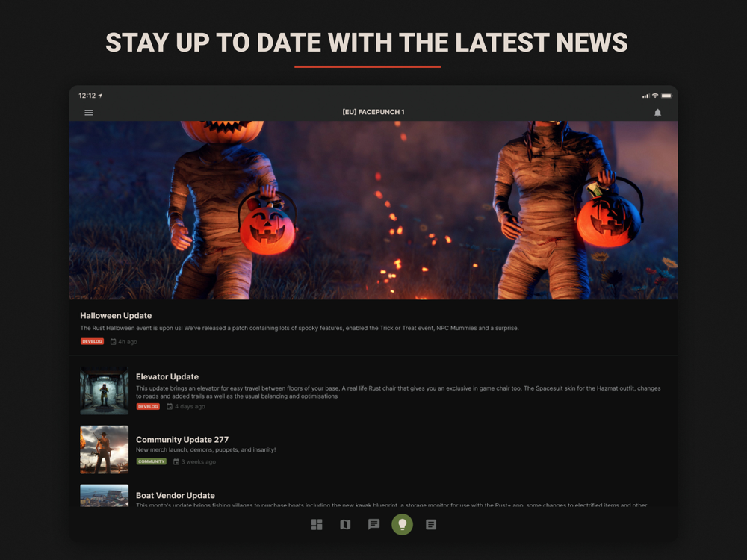Click the calendar icon beside '3 weeks ago'
Viewport: 747px width, 560px height.
[176, 461]
